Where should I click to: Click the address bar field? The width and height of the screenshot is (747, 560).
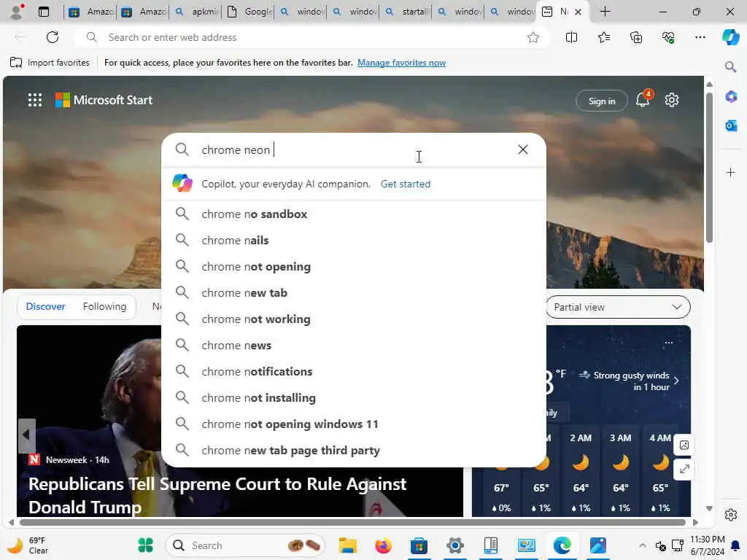click(312, 37)
